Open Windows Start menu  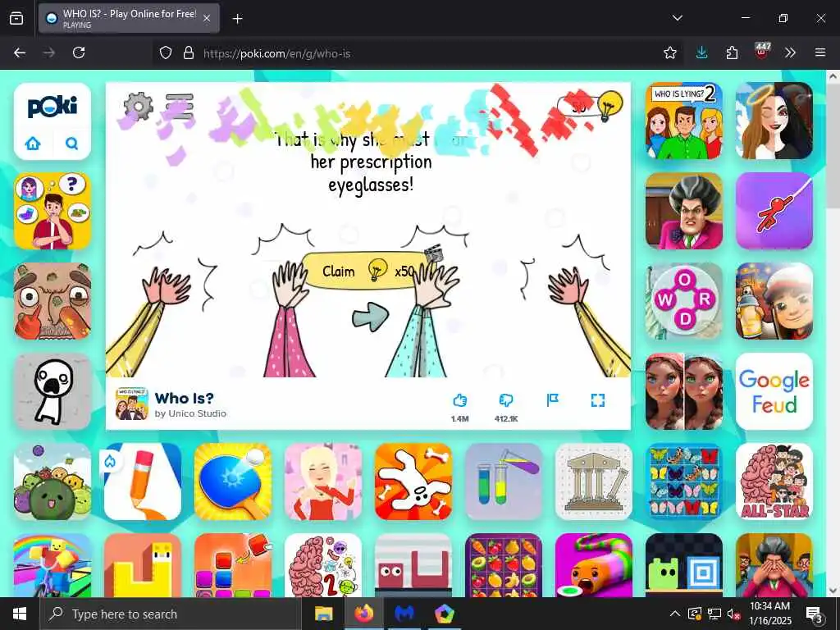tap(20, 614)
